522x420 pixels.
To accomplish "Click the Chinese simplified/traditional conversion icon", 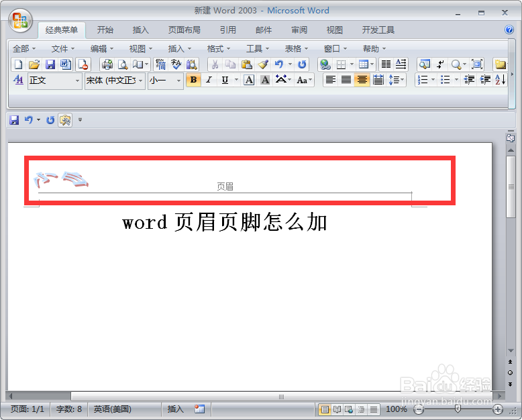I will point(160,64).
